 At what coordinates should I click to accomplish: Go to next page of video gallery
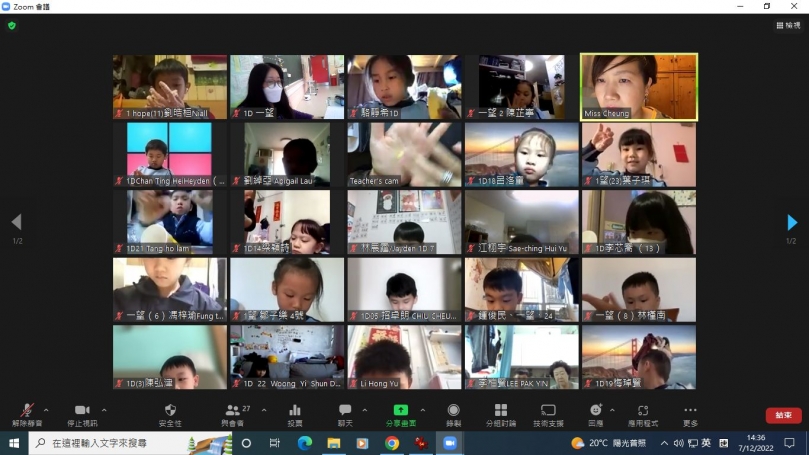(x=792, y=222)
